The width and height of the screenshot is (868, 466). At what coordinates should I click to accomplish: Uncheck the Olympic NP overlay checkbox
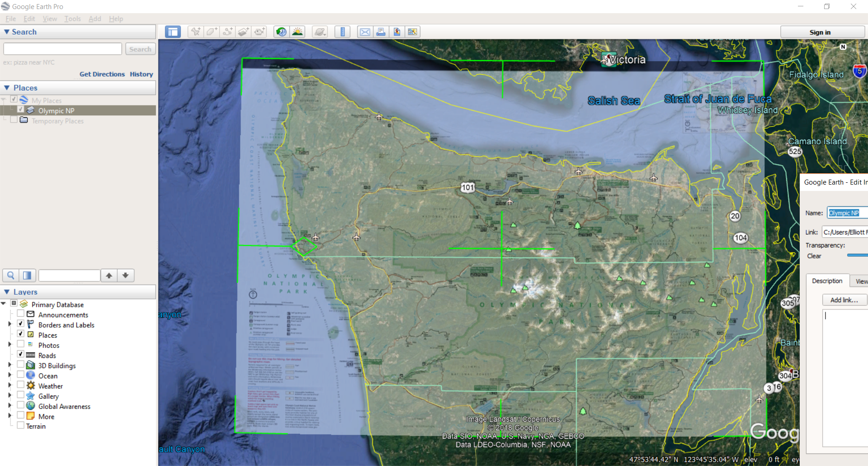(x=20, y=109)
